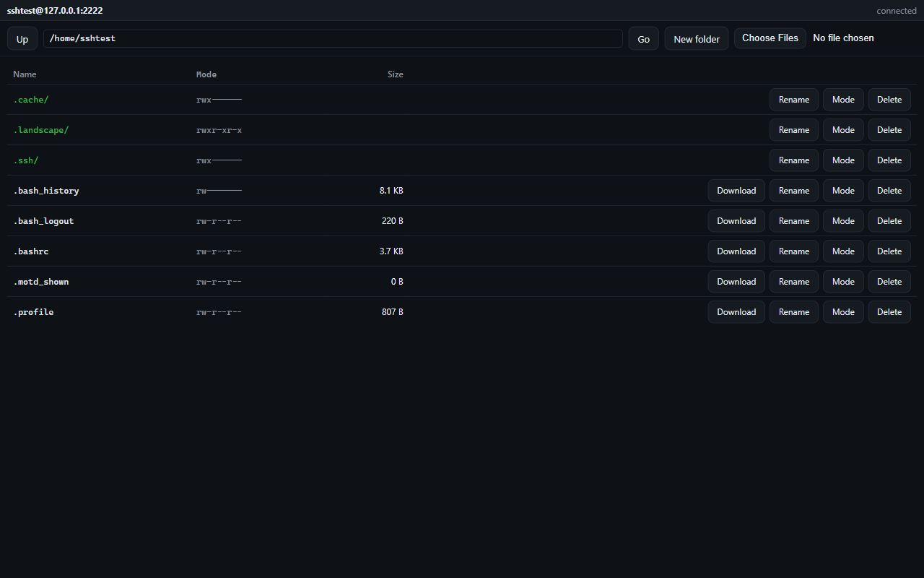Image resolution: width=924 pixels, height=578 pixels.
Task: Download the .profile file
Action: [736, 312]
